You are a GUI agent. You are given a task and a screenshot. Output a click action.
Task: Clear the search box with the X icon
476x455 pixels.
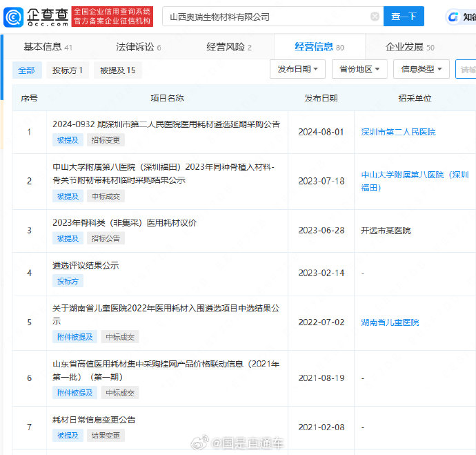[375, 17]
